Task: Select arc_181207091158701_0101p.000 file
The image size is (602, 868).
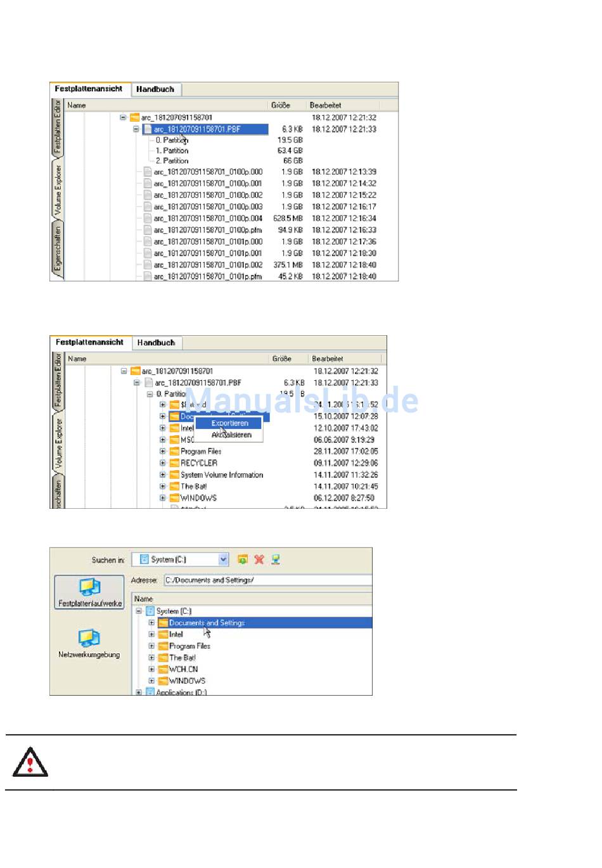Action: [x=208, y=241]
